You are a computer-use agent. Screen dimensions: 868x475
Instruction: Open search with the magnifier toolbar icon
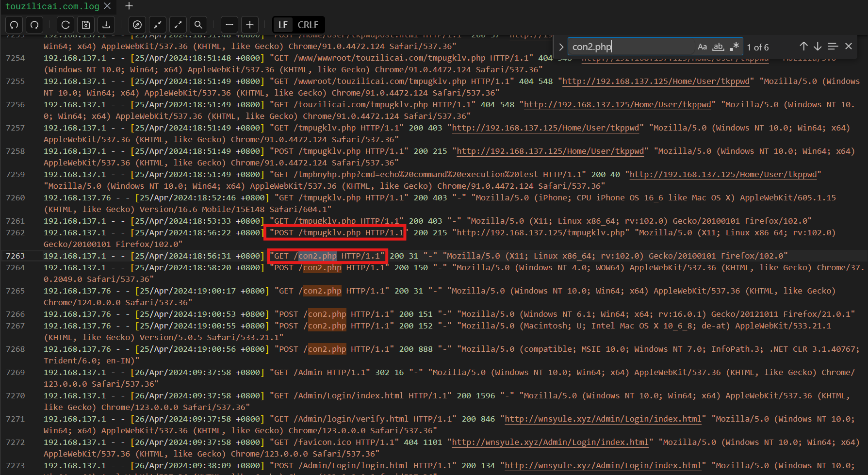(x=198, y=25)
